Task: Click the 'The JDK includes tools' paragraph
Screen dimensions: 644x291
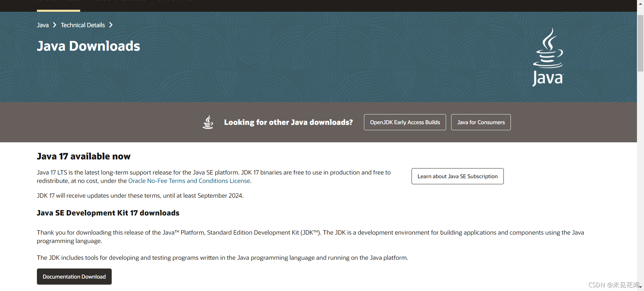Action: pyautogui.click(x=222, y=258)
